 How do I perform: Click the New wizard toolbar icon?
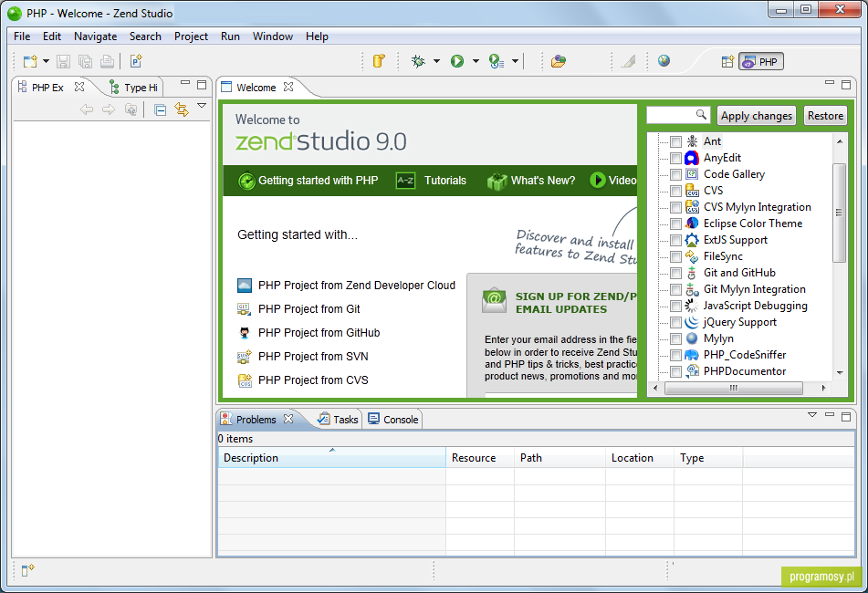click(x=30, y=61)
